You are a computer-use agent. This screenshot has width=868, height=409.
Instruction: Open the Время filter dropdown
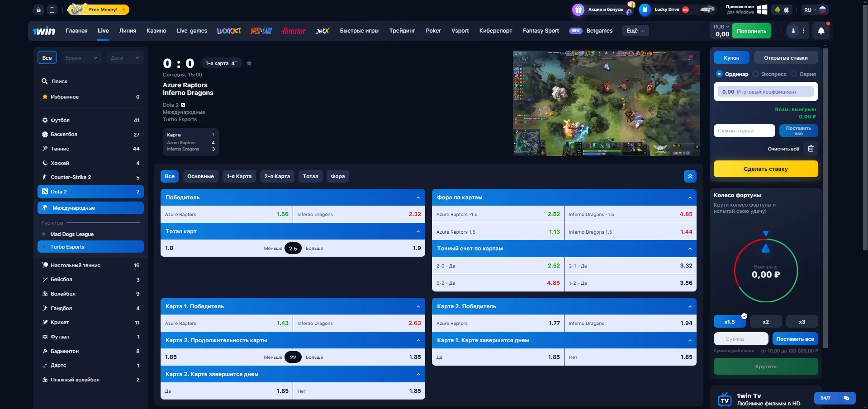[81, 58]
